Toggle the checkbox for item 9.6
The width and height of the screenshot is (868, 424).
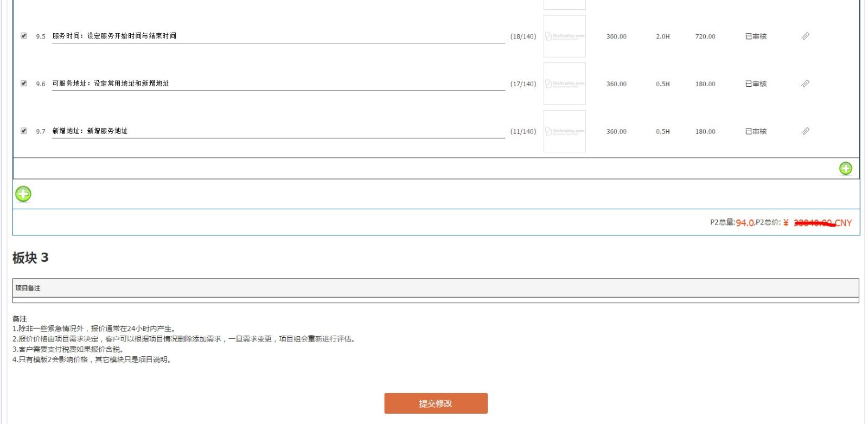point(24,83)
